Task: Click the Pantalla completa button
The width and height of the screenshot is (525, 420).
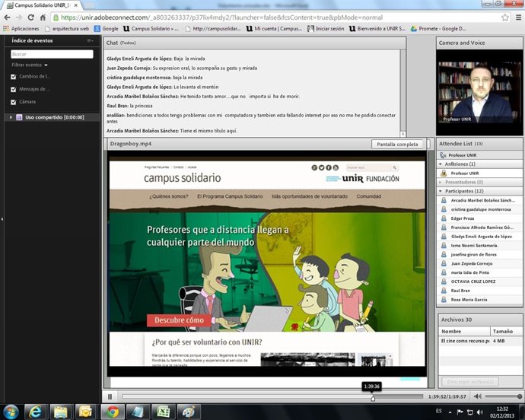Action: point(396,144)
